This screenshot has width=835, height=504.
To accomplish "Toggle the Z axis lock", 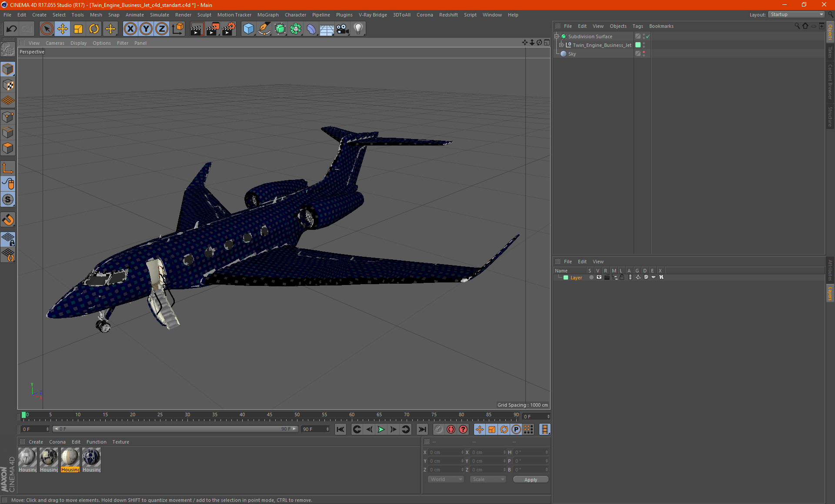I will pyautogui.click(x=162, y=29).
